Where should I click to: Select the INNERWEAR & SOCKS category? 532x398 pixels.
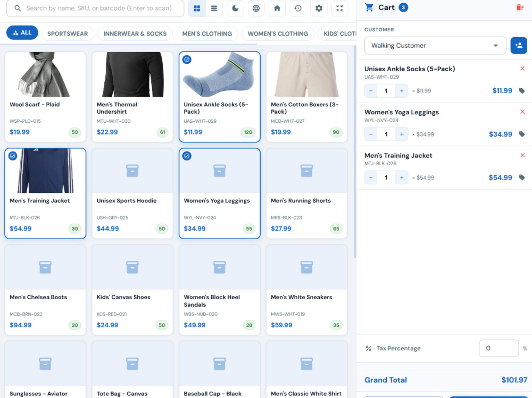(135, 33)
